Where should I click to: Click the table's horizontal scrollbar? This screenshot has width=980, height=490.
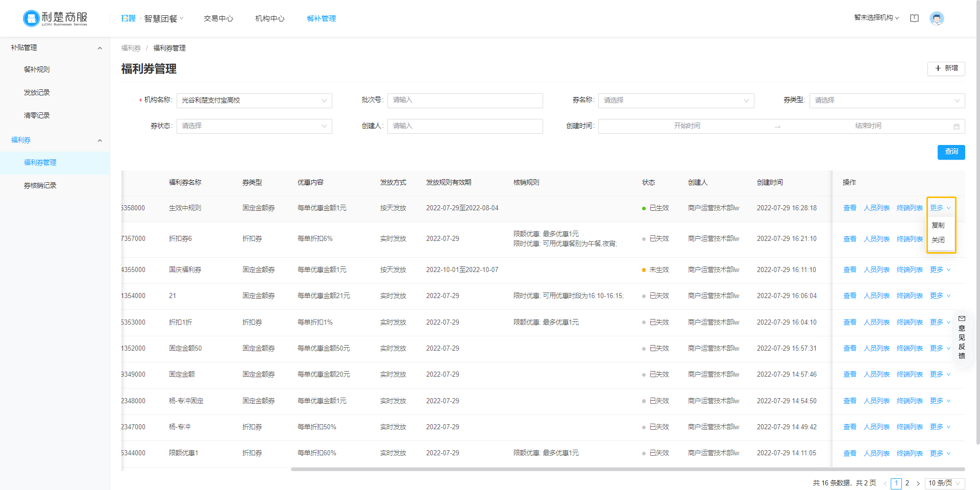coord(628,469)
